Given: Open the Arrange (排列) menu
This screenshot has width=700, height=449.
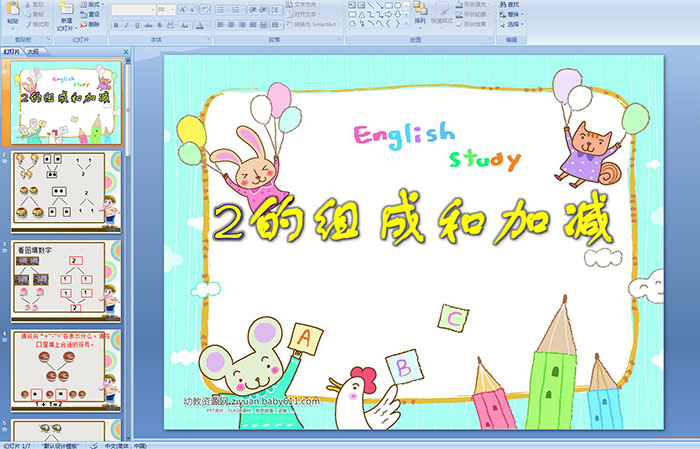Looking at the screenshot, I should [x=420, y=14].
